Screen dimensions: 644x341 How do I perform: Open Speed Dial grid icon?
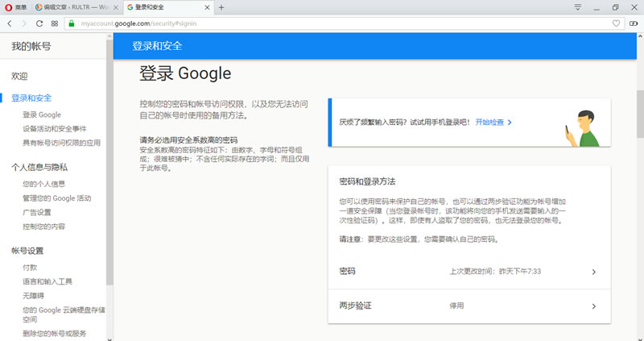coord(54,23)
